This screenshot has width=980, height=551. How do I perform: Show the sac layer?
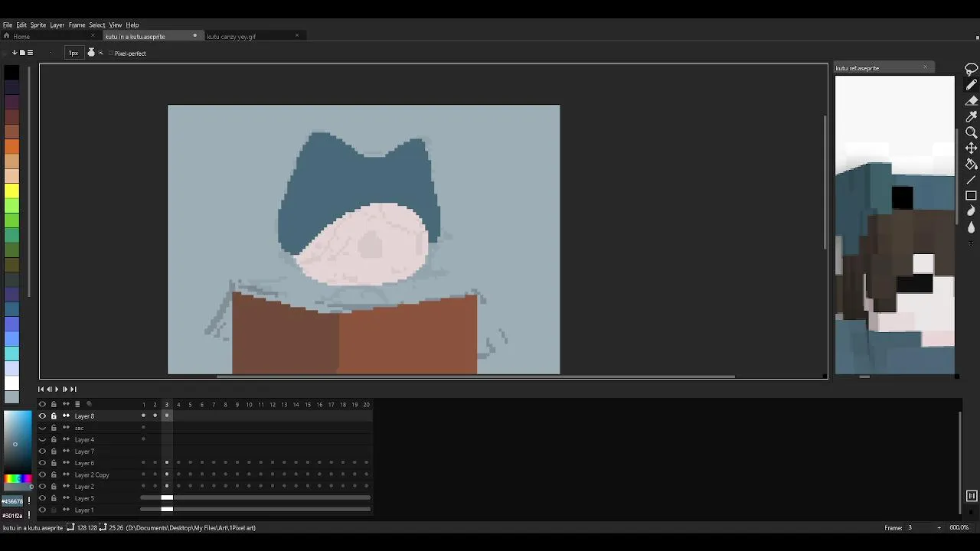click(x=42, y=428)
